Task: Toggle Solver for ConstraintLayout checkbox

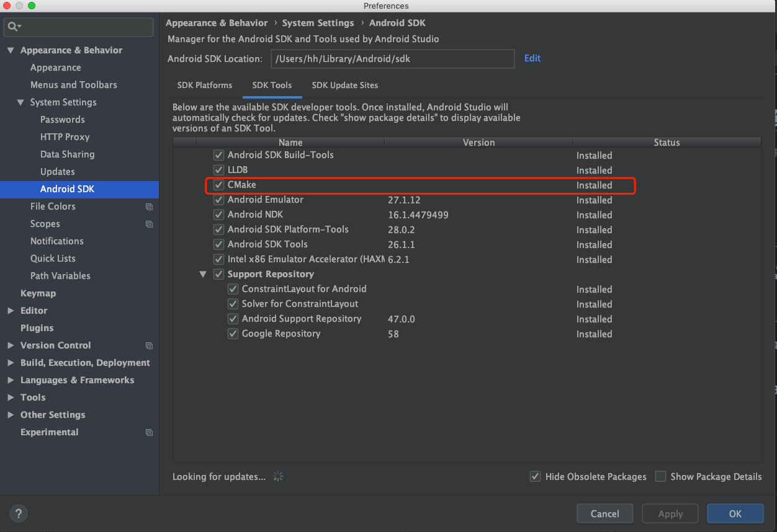Action: point(233,304)
